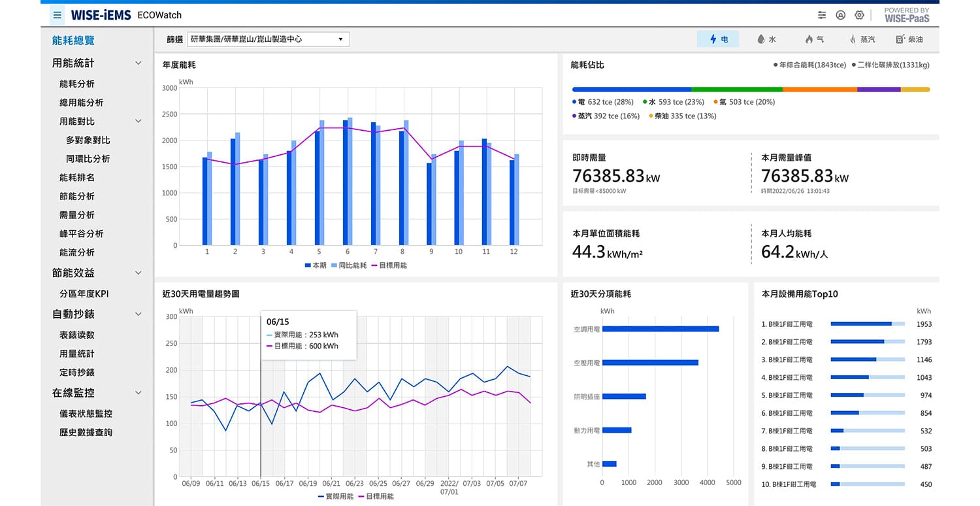Toggle 實際用能 legend in 30-day trend chart
This screenshot has width=980, height=506.
pos(336,496)
